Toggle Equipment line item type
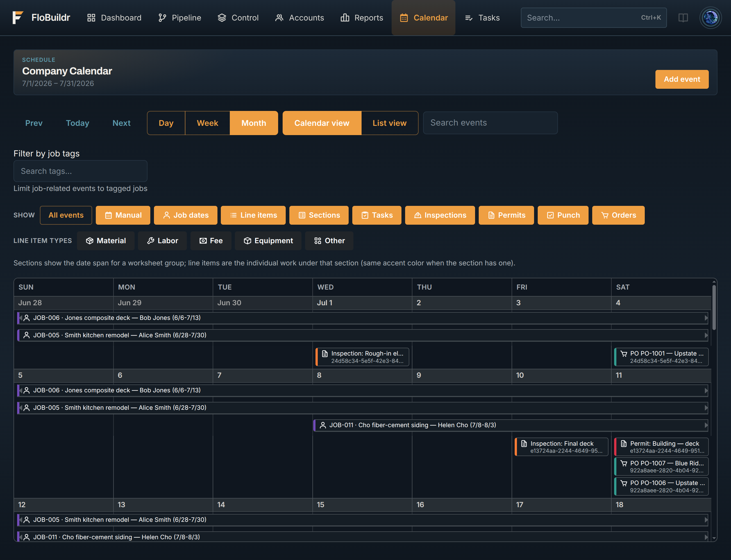The image size is (731, 560). click(x=268, y=241)
